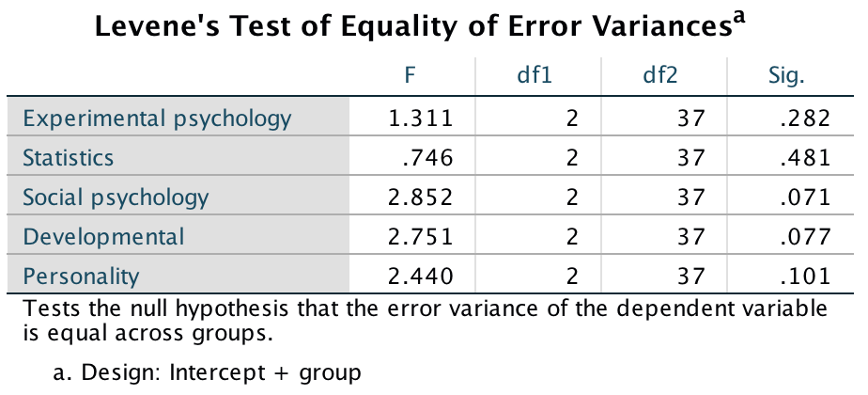Click the Experimental psychology row label

pyautogui.click(x=157, y=118)
